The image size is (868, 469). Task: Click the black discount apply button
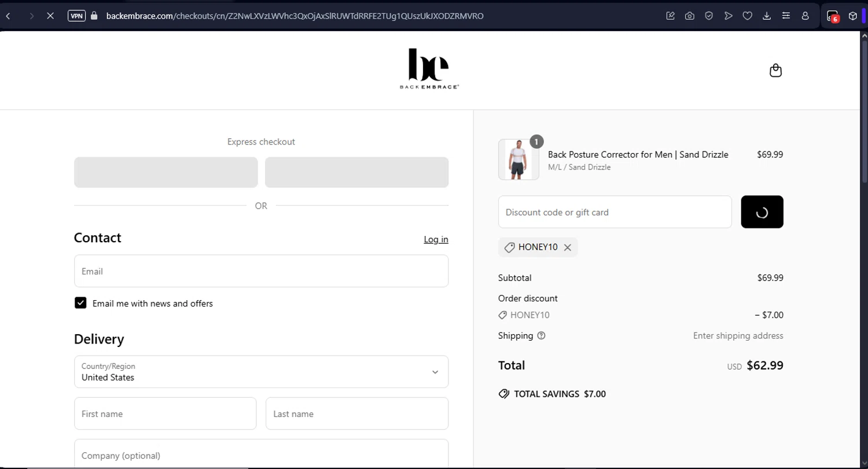point(762,212)
